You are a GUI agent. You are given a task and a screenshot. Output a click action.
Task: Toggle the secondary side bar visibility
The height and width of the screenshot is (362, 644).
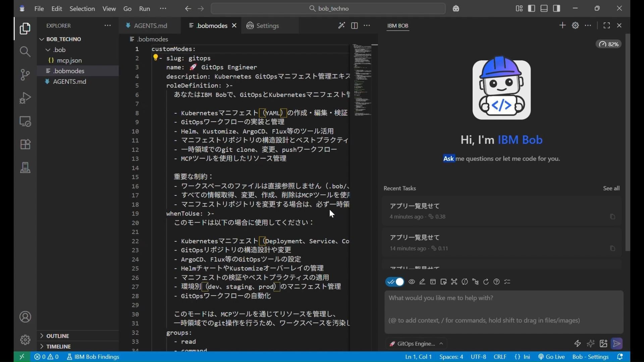tap(557, 8)
